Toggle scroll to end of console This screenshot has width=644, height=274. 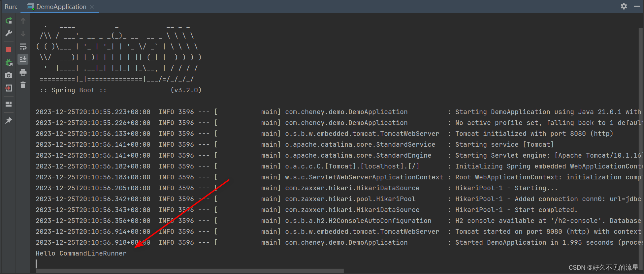(x=23, y=59)
